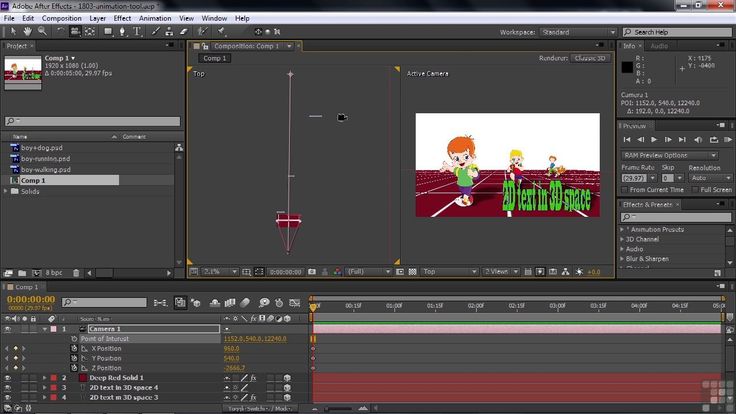This screenshot has width=736, height=414.
Task: Open the Window menu
Action: coord(214,18)
